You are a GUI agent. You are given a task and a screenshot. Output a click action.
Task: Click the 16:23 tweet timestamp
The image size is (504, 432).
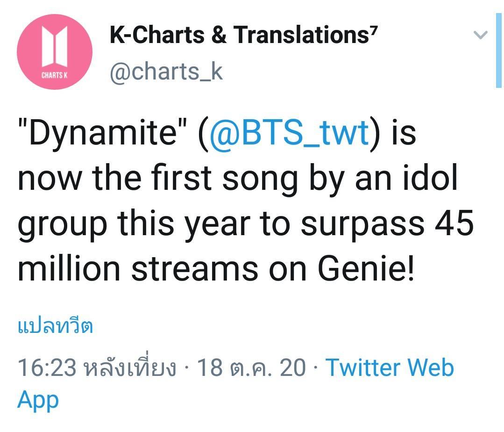[46, 368]
